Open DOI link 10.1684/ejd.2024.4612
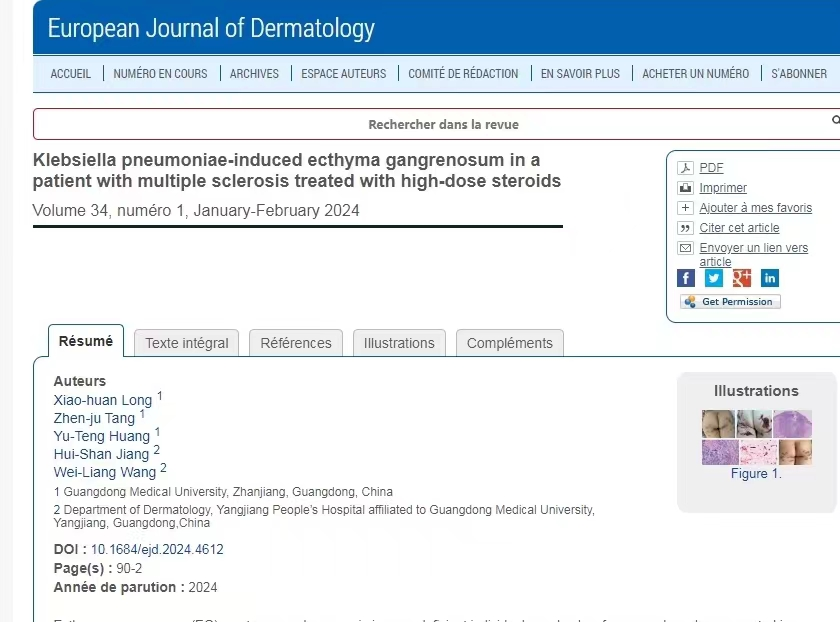840x622 pixels. tap(157, 549)
